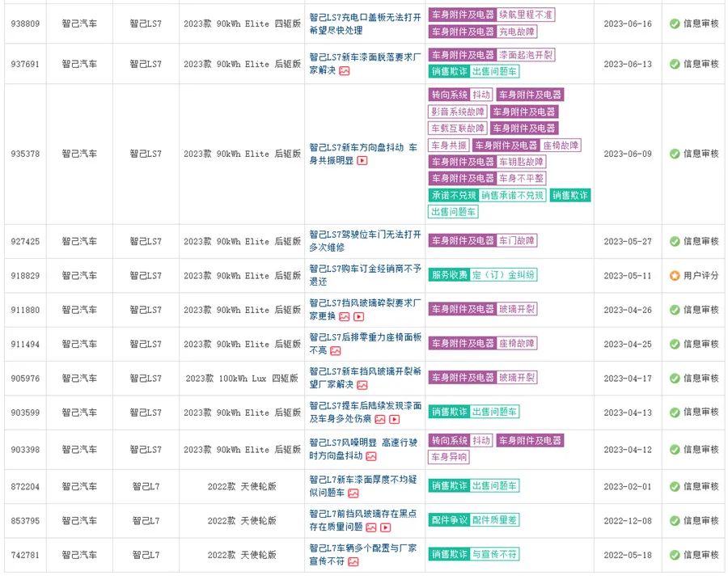Play video icon for complaint 853795 windshield black spots
Screen dimensions: 728x580
point(385,527)
